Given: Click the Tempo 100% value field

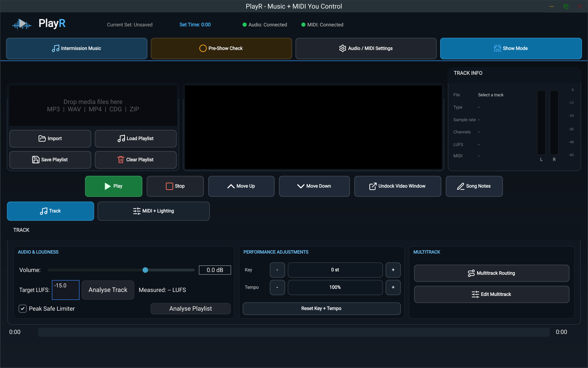Looking at the screenshot, I should click(335, 287).
